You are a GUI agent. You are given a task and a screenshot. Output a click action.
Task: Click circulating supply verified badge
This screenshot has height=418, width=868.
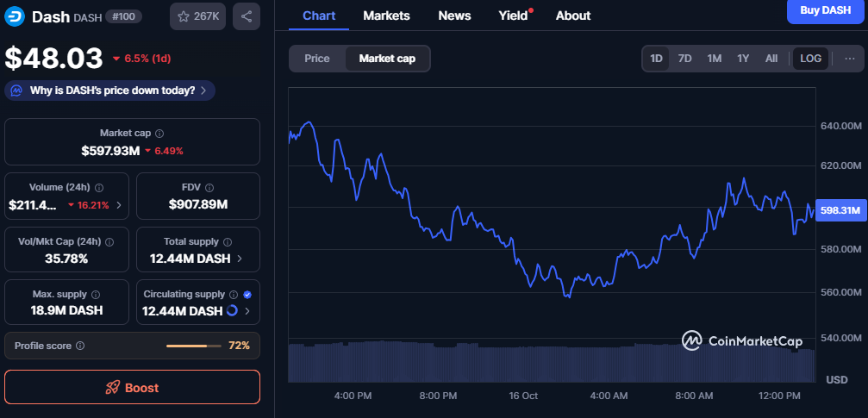(x=247, y=294)
